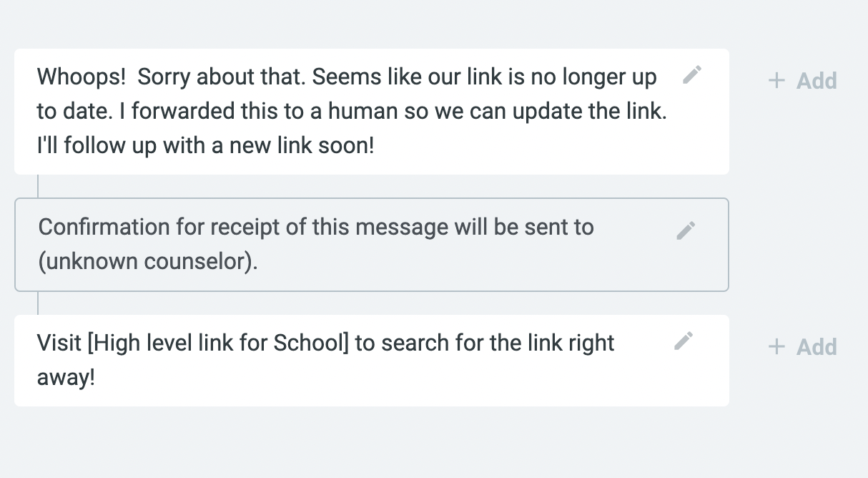
Task: Click connector line below Whoops message card
Action: click(38, 186)
